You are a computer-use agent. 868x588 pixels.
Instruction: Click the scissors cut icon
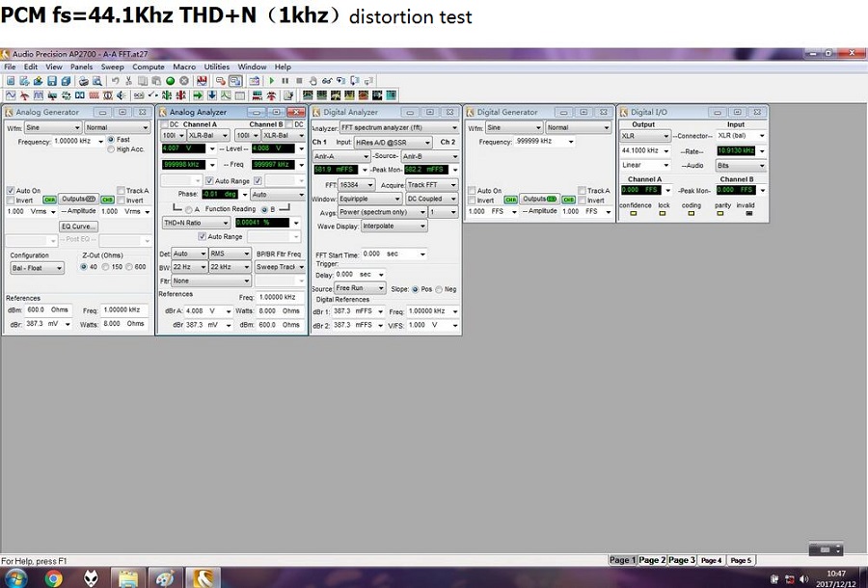(129, 81)
